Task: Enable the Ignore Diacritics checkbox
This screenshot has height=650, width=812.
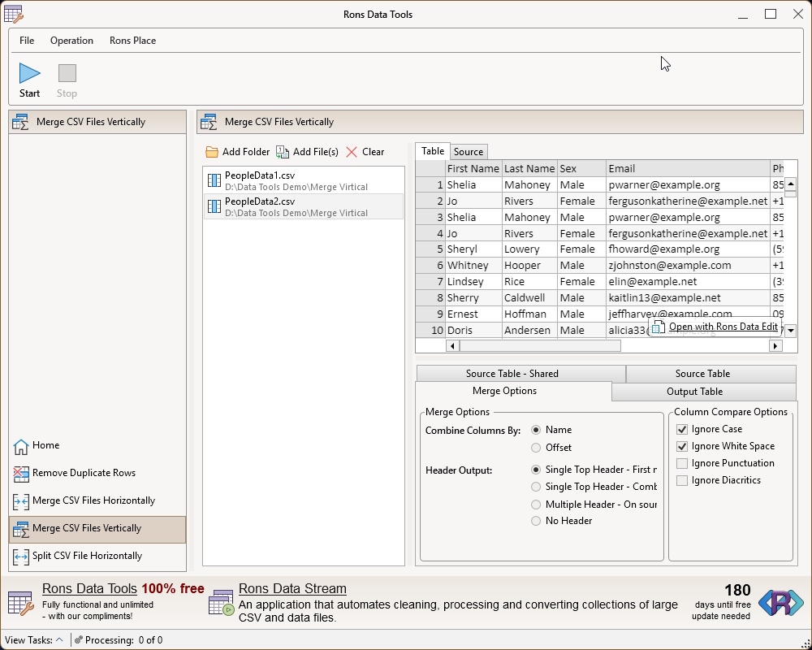Action: [x=682, y=480]
